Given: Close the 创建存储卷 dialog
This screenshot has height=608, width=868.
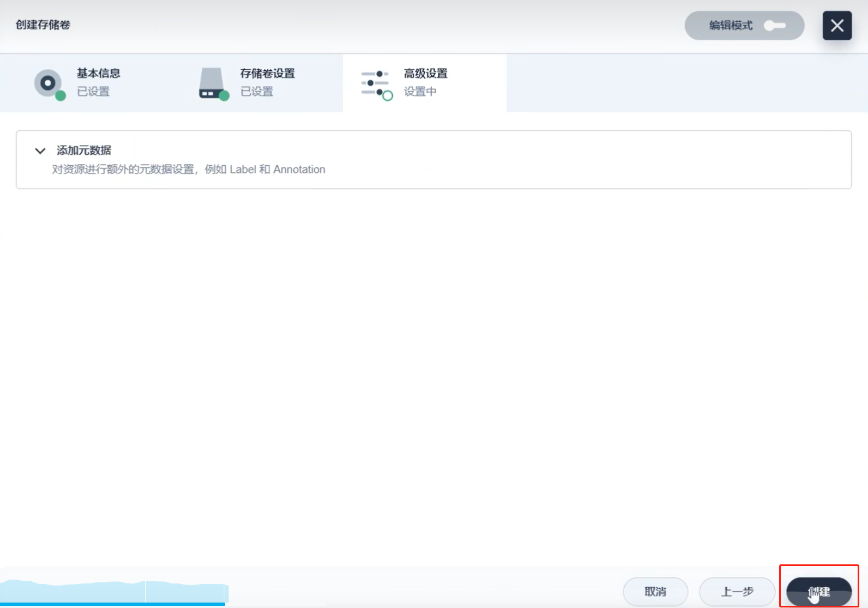Looking at the screenshot, I should point(837,26).
